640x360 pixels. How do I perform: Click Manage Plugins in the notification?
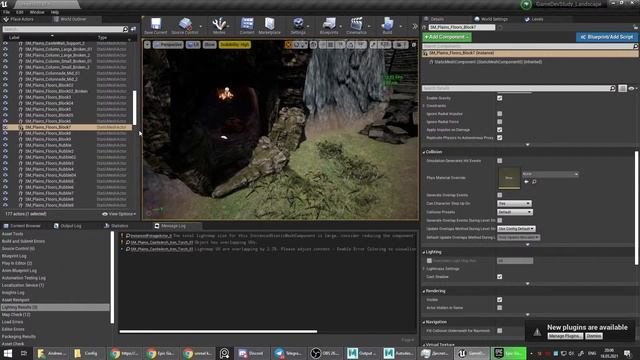[565, 336]
